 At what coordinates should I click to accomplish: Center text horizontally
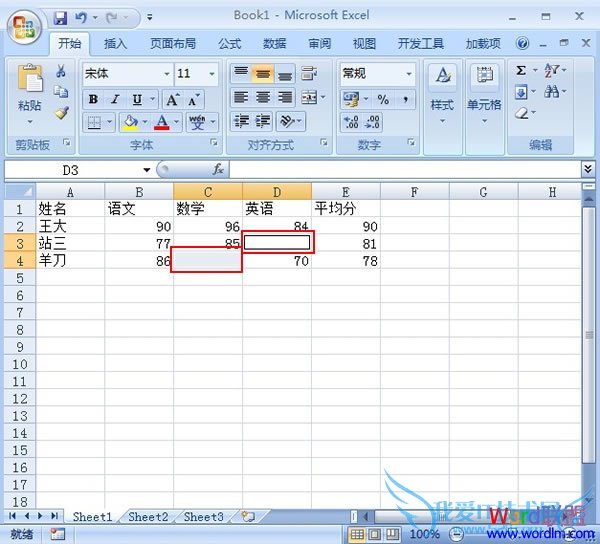tap(262, 97)
